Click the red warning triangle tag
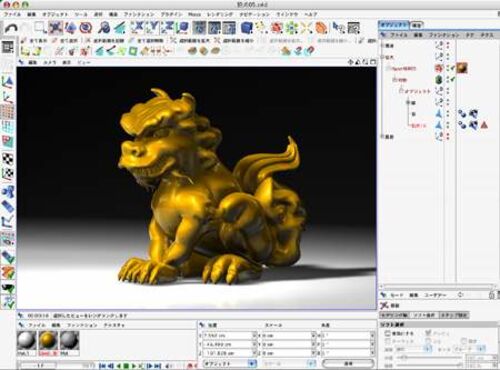The height and width of the screenshot is (370, 500). pos(484,125)
